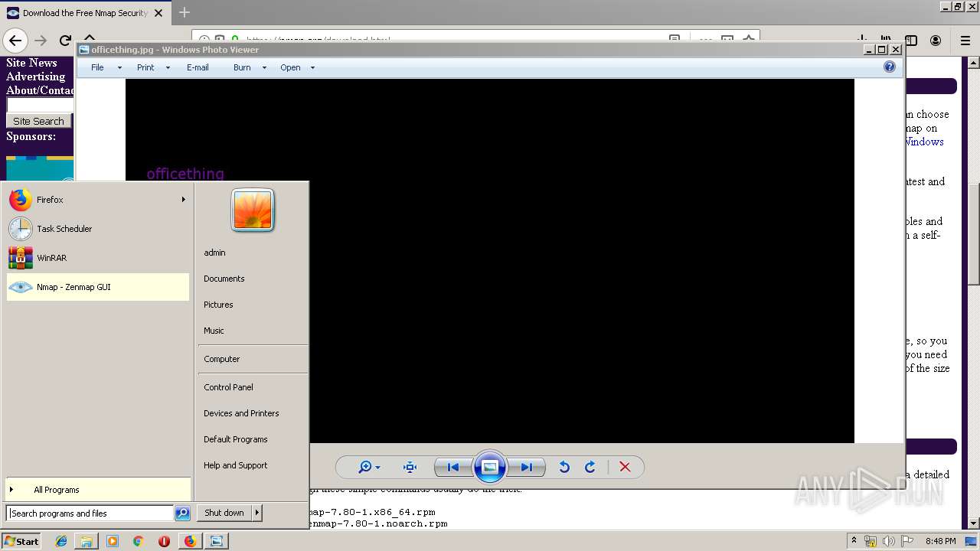Click the volume tray icon
The width and height of the screenshot is (980, 551).
tap(888, 541)
